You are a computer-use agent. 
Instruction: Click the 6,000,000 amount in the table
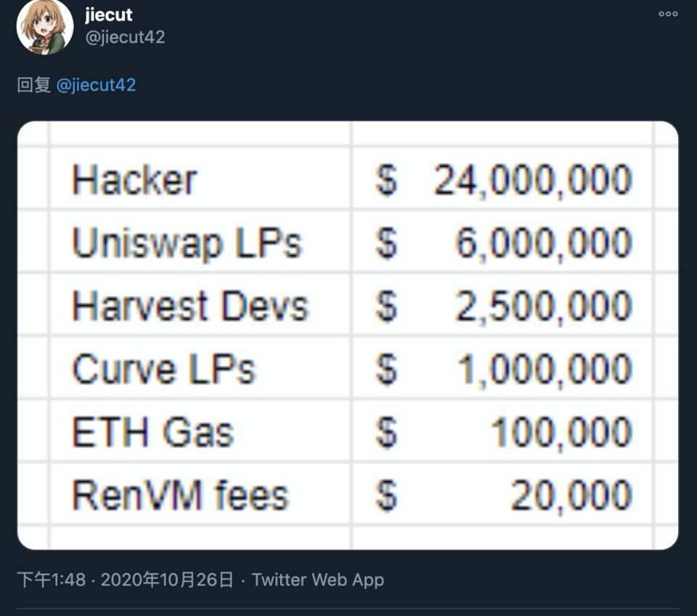[544, 243]
